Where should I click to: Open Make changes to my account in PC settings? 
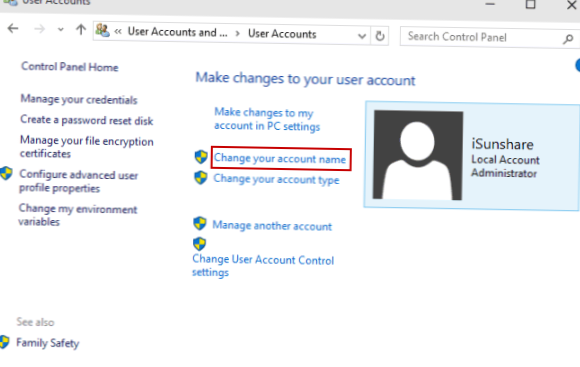click(267, 119)
